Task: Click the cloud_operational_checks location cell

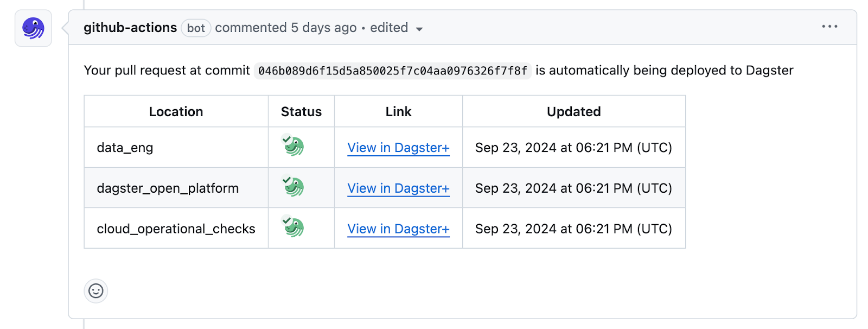Action: [x=176, y=229]
